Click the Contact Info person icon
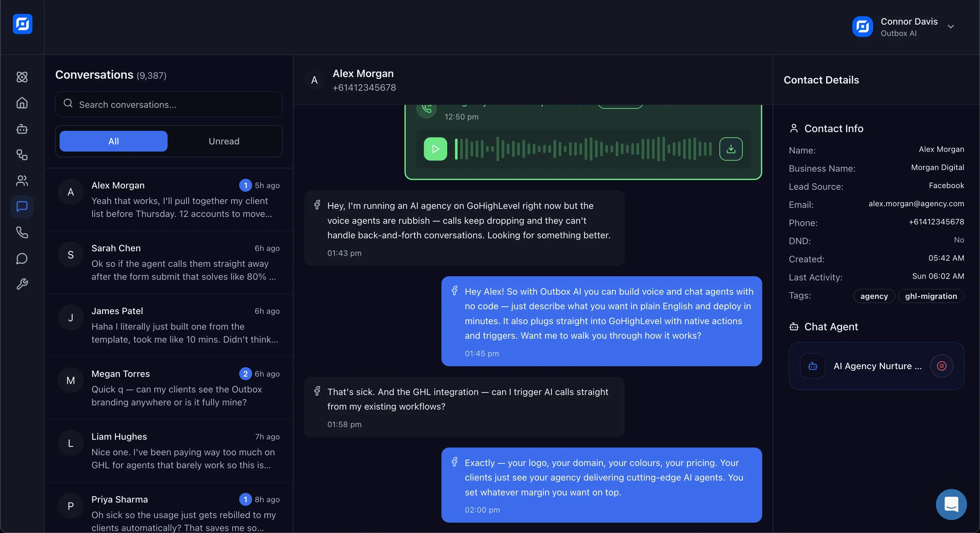Screen dimensions: 980x533 pos(794,129)
